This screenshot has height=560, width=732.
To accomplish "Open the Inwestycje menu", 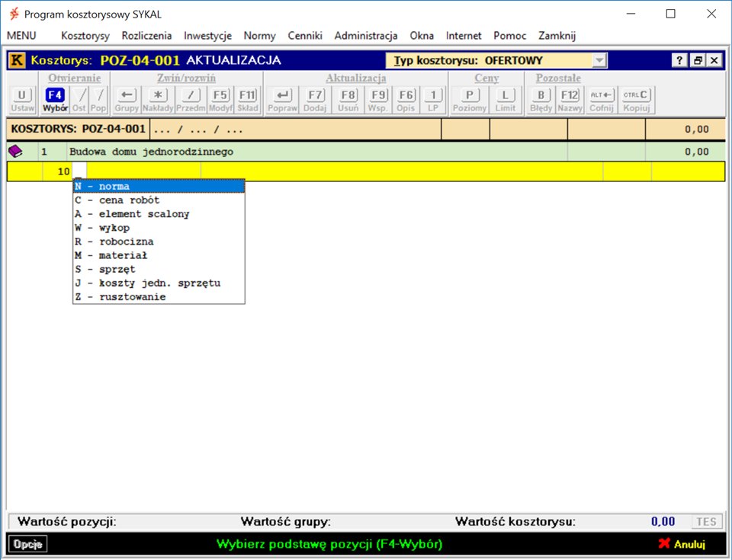I will 207,36.
